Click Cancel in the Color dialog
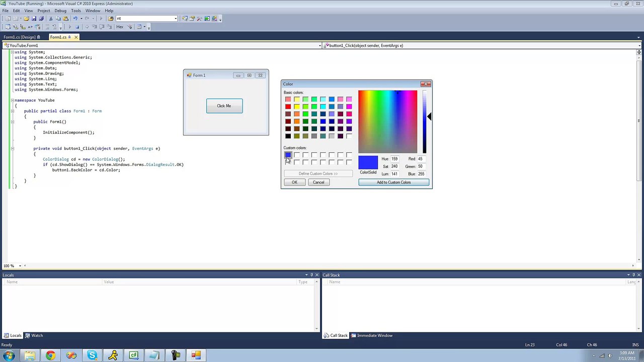The height and width of the screenshot is (362, 644). [x=318, y=182]
